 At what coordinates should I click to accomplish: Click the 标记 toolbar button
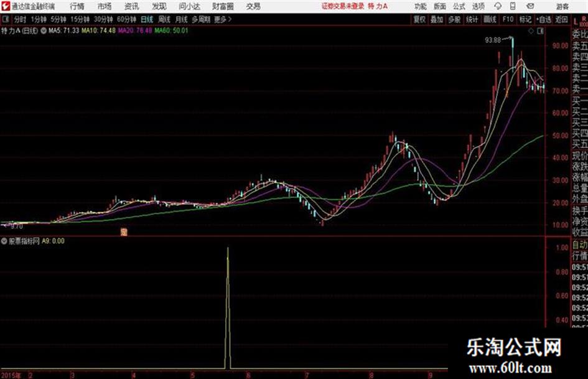point(525,19)
